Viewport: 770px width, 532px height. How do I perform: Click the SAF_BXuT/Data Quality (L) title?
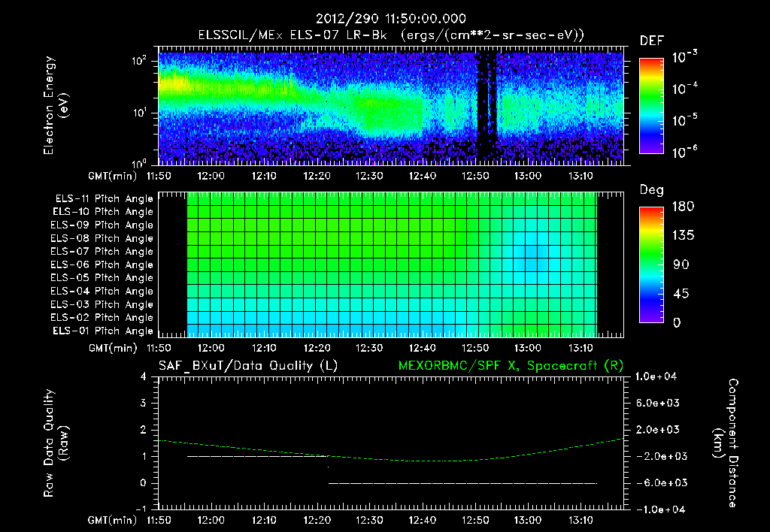point(248,366)
